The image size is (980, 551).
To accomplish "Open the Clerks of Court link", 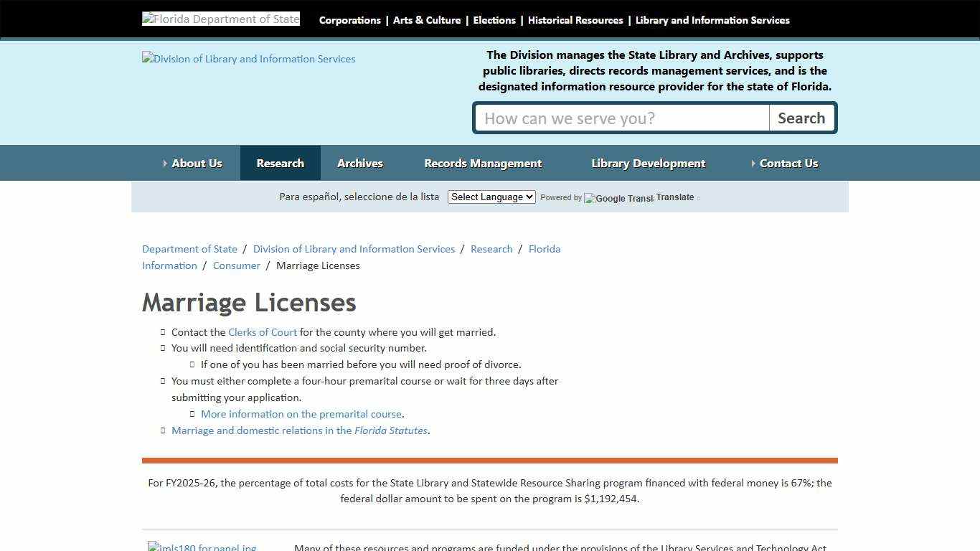I will coord(263,331).
